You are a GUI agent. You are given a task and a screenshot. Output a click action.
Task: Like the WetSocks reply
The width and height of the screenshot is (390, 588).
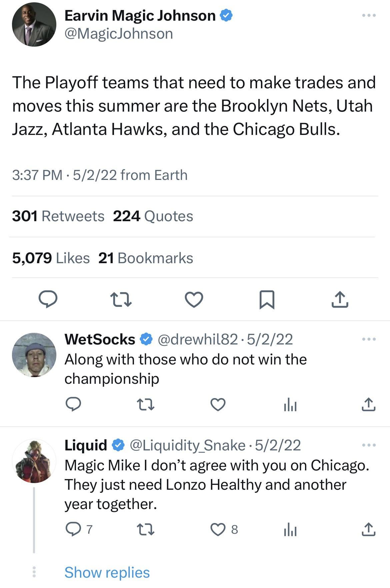coord(218,405)
